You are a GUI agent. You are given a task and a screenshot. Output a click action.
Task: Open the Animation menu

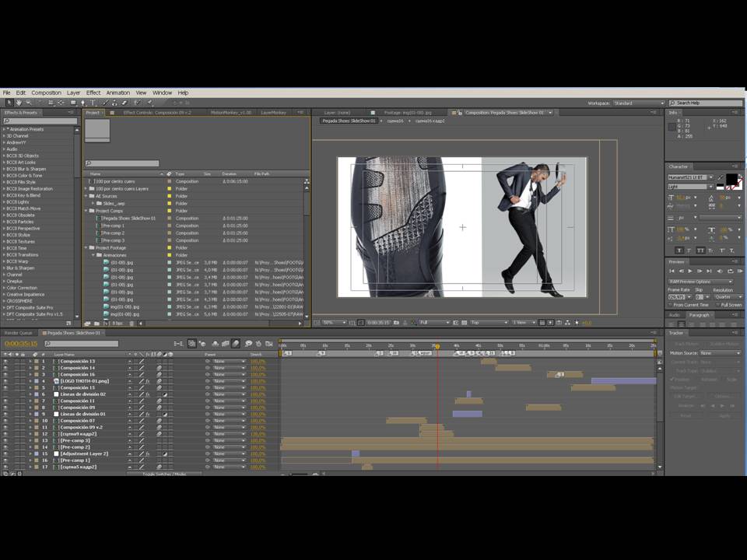click(117, 93)
